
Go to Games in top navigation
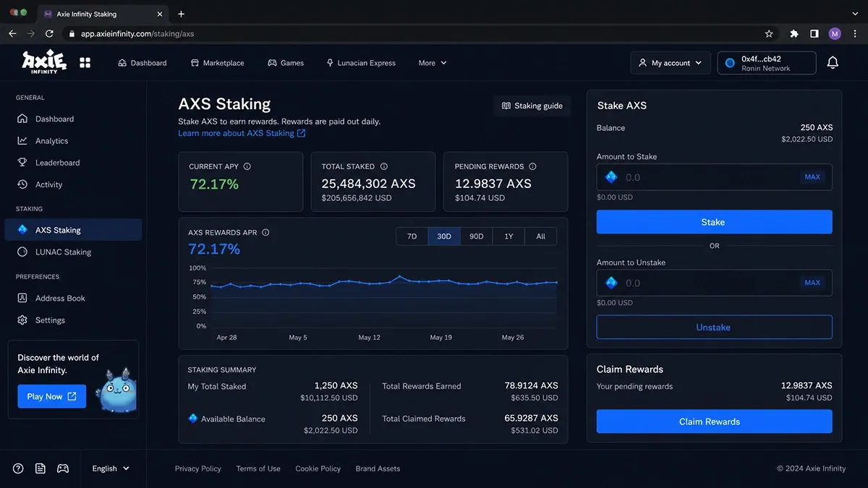(286, 63)
